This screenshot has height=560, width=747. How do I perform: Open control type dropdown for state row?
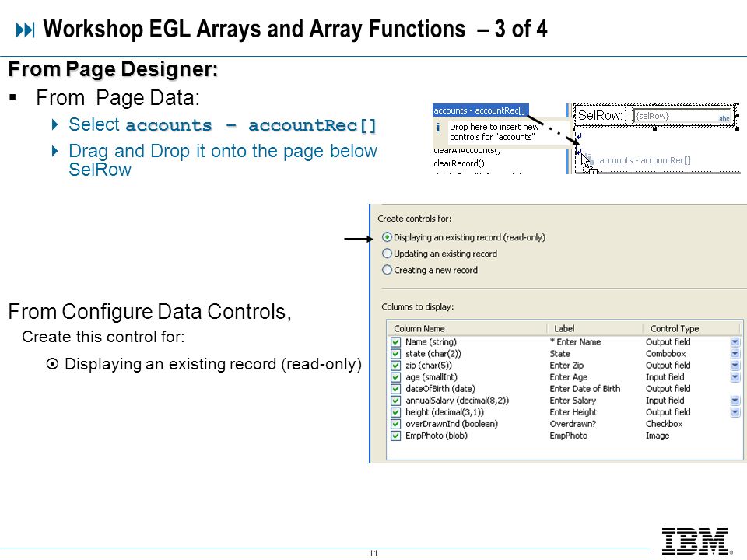click(735, 354)
